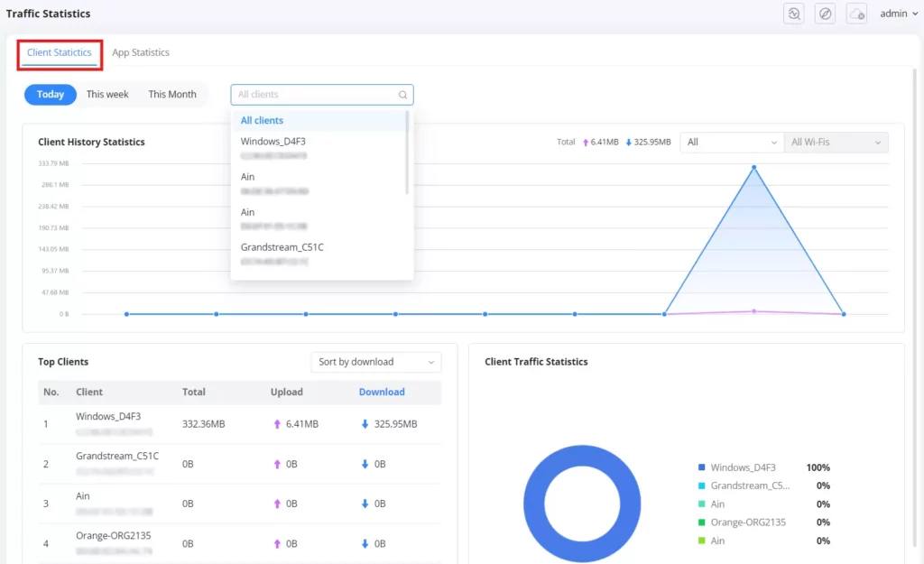
Task: Click the 100% value in traffic legend
Action: (818, 468)
